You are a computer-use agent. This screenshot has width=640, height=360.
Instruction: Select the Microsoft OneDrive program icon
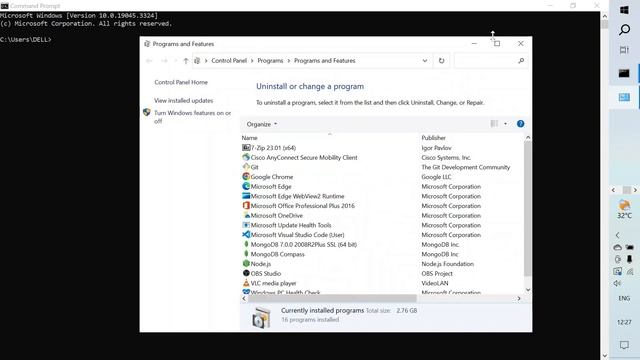(246, 216)
